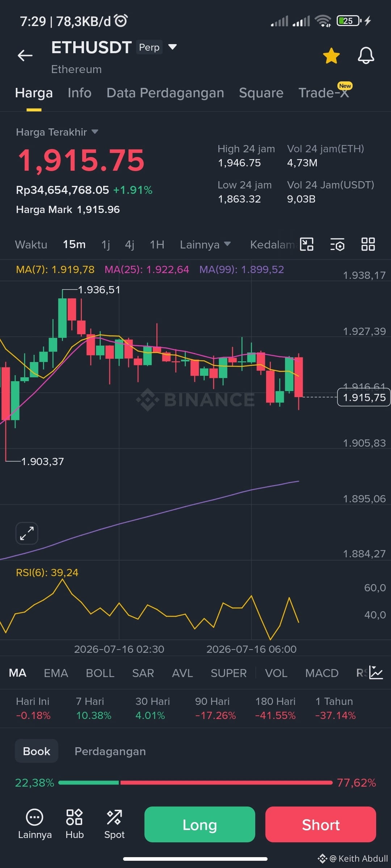Screen dimensions: 391x868
Task: Toggle the VOL indicator
Action: click(276, 673)
